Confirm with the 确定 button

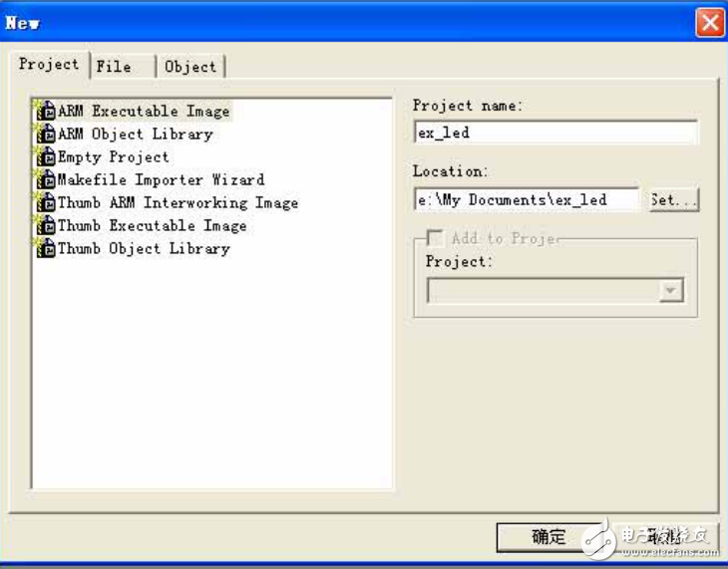[x=549, y=537]
